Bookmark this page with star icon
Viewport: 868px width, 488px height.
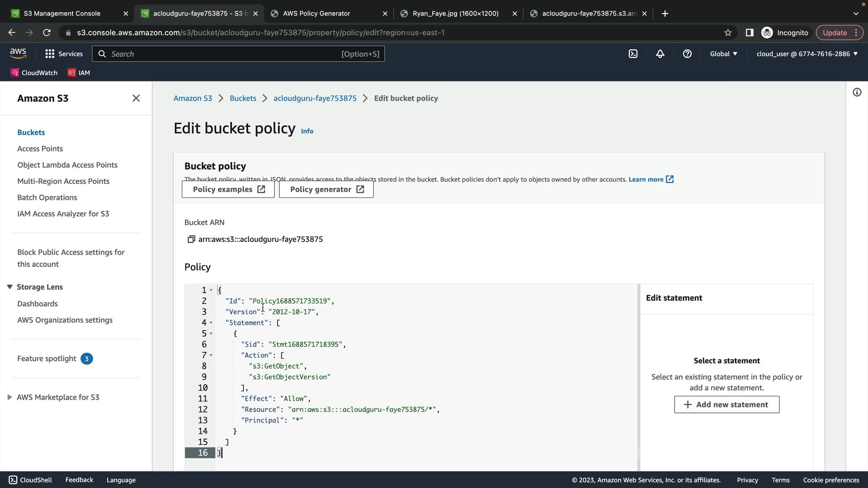pos(728,33)
